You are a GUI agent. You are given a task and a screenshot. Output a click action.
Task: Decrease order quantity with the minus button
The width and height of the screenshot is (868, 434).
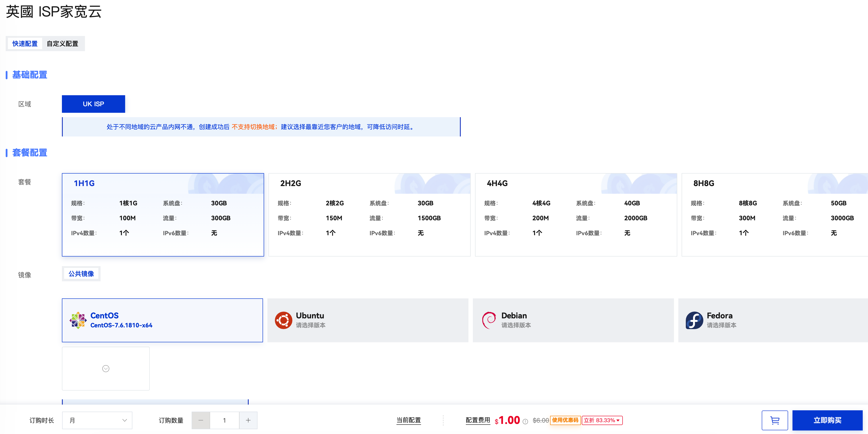(x=201, y=420)
